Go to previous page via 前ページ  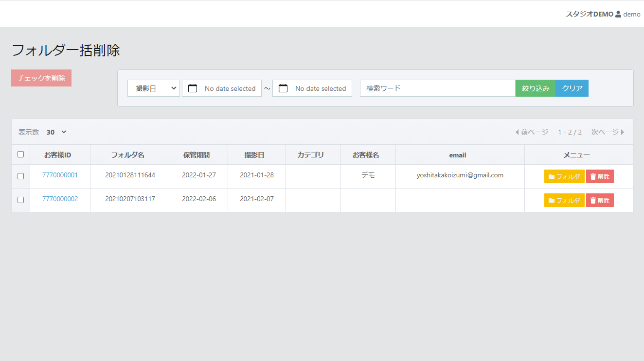532,132
